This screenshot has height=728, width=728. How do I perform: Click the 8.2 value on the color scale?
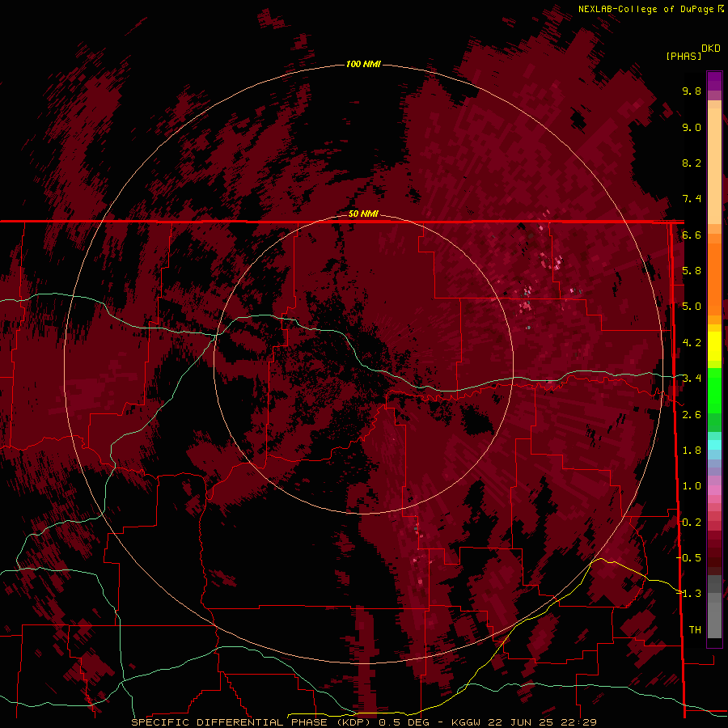pyautogui.click(x=692, y=163)
